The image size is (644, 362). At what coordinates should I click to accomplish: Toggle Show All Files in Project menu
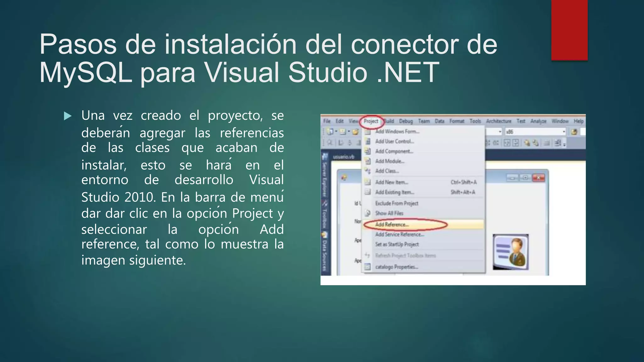coord(423,213)
